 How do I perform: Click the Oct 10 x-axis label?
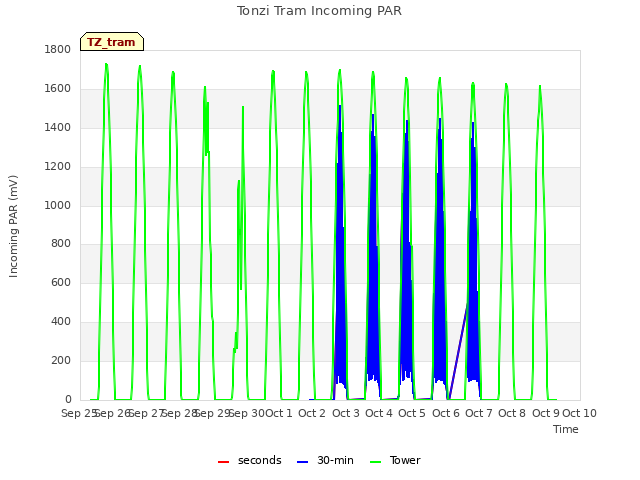580,413
